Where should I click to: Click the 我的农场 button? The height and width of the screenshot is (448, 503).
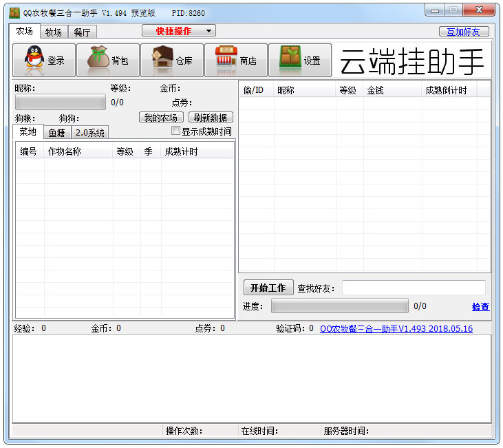point(161,118)
